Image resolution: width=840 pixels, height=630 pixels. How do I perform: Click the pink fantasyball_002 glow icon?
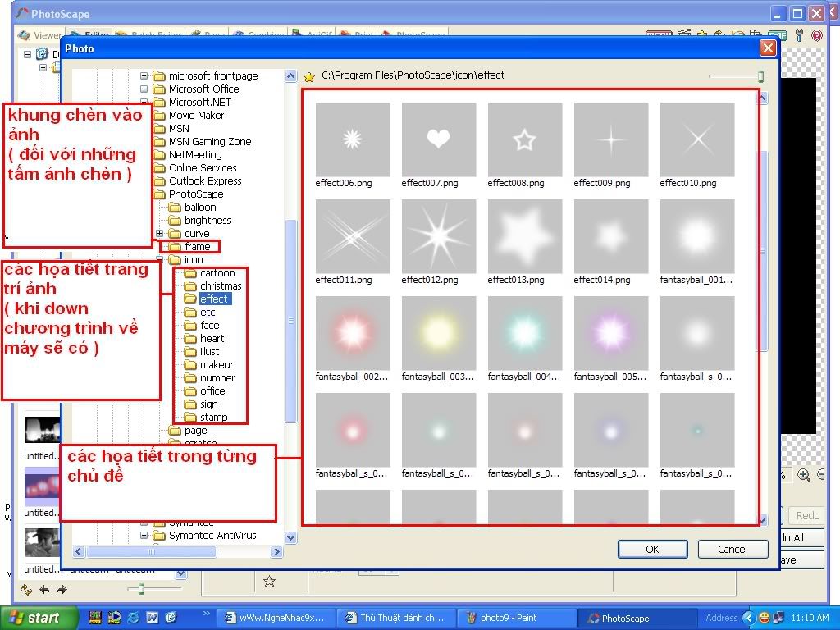352,333
